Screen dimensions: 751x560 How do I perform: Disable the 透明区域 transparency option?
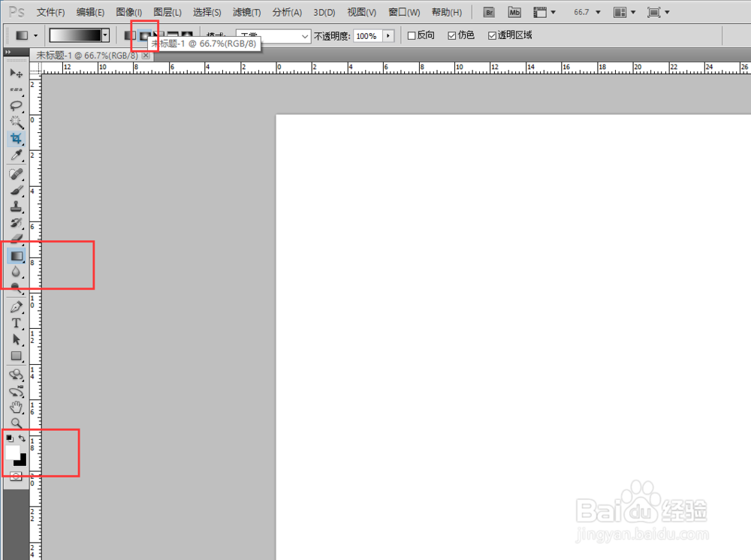point(491,35)
